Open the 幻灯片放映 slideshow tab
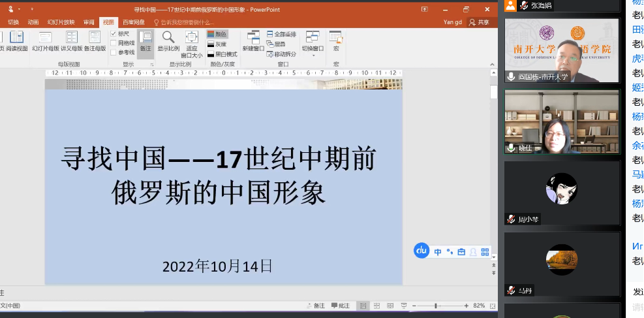Screen dimensions: 644x318 61,22
